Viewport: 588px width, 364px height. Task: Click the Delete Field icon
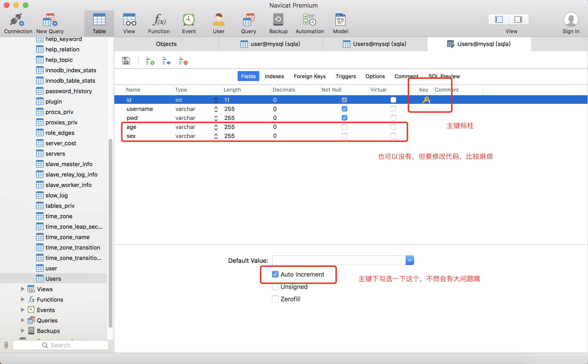183,61
